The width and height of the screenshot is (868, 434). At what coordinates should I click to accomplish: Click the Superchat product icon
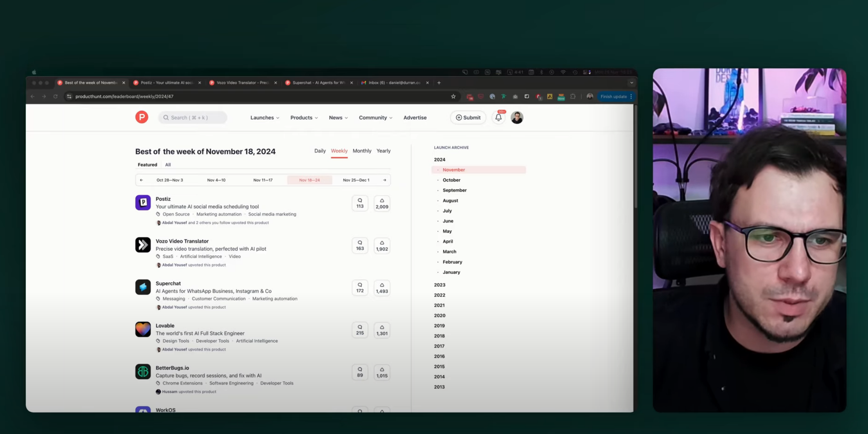pos(143,287)
